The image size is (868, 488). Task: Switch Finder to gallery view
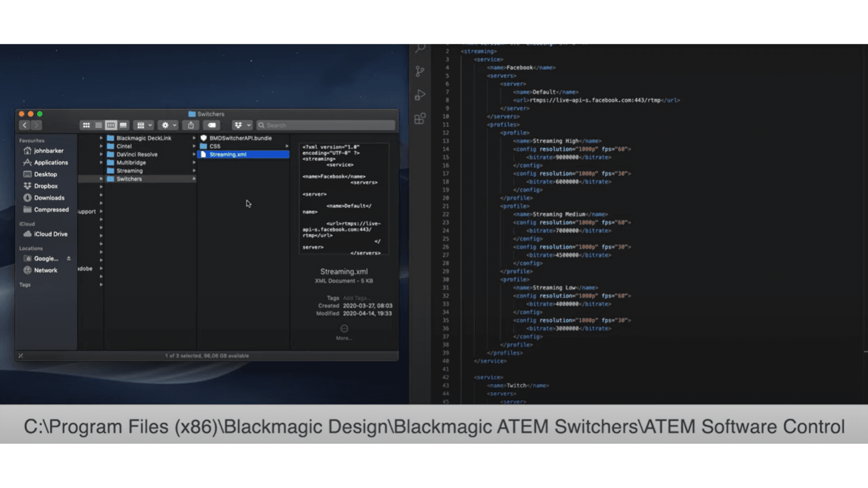coord(123,125)
